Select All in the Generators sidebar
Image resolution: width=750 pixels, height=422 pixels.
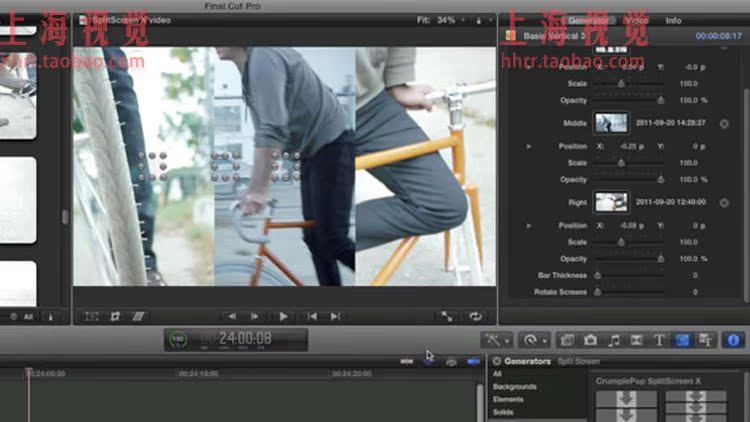click(x=497, y=374)
